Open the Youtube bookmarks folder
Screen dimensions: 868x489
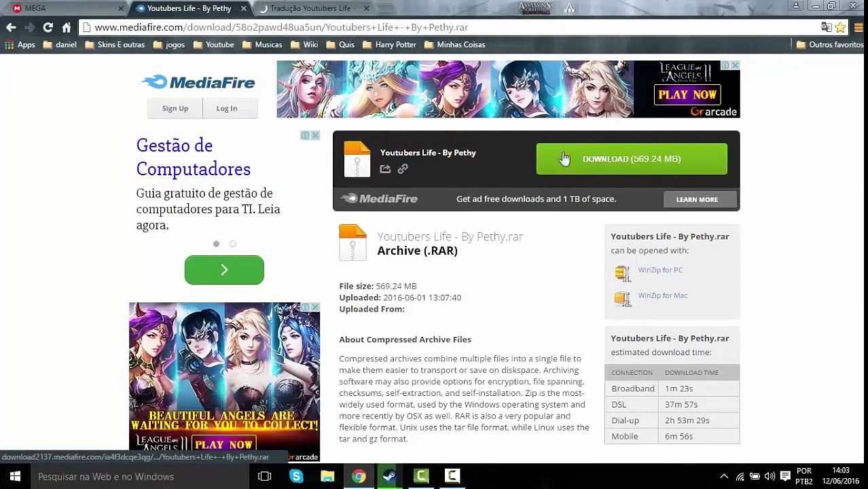[213, 45]
